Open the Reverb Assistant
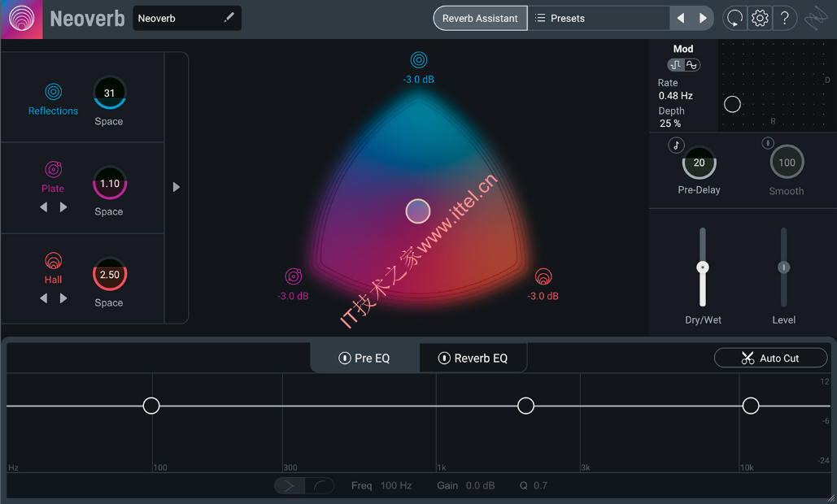The image size is (837, 504). tap(480, 18)
